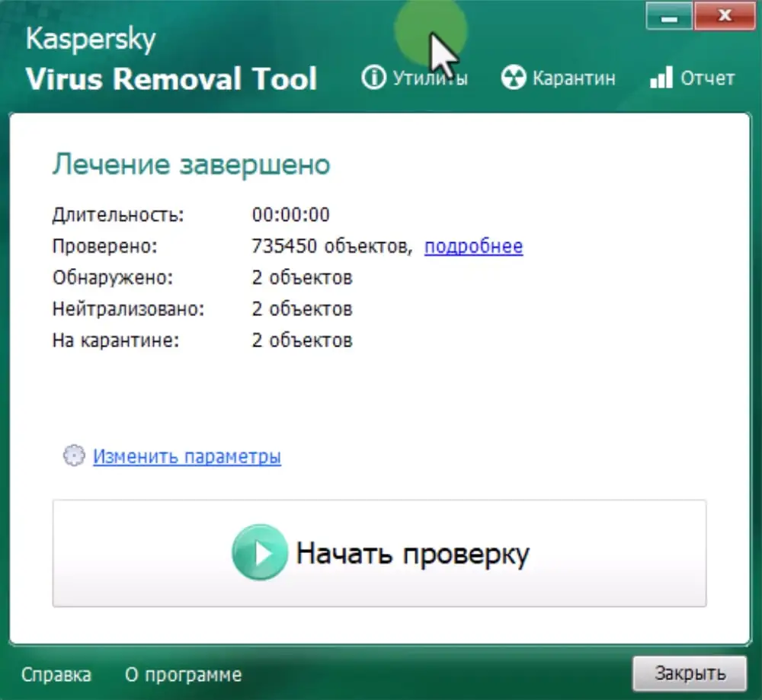Click the Длительность label
Viewport: 762px width, 700px height.
click(x=118, y=215)
